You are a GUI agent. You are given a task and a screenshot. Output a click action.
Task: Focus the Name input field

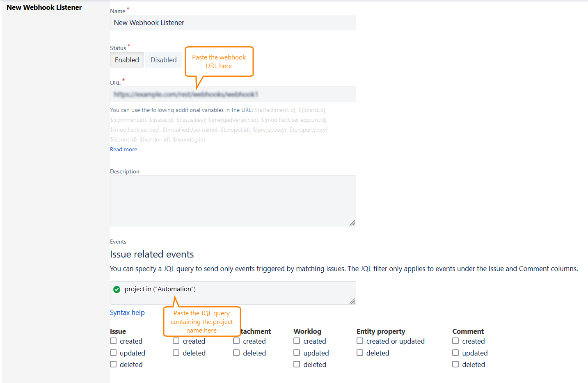[233, 23]
